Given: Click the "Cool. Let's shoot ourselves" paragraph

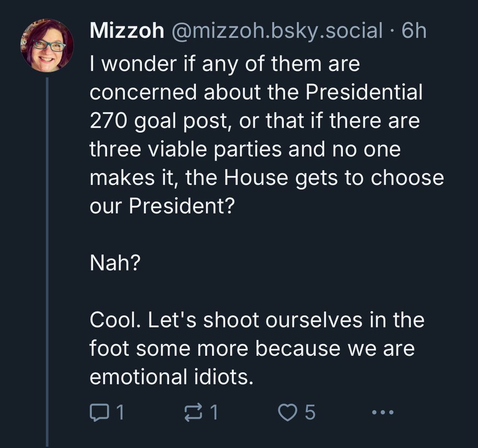Looking at the screenshot, I should (x=257, y=348).
